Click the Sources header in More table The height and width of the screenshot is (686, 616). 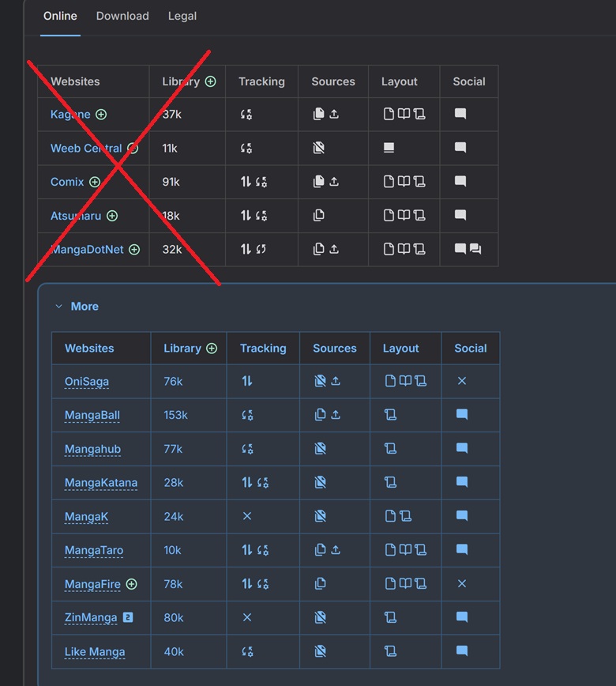point(335,349)
